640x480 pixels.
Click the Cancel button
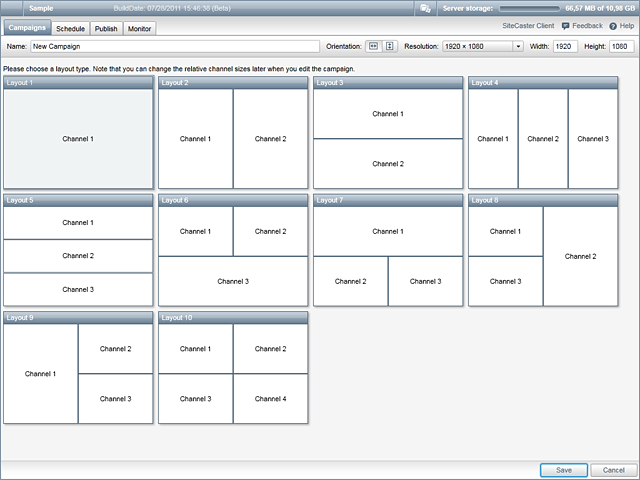tap(613, 470)
